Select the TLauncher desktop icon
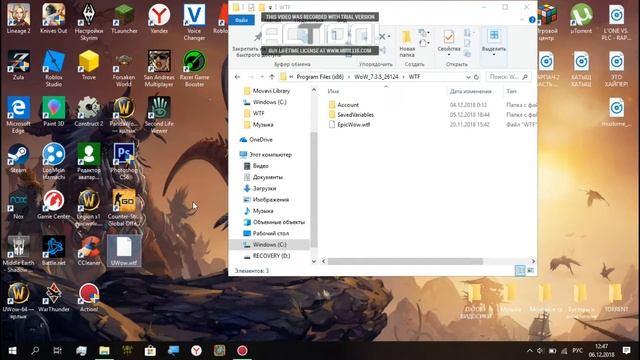640x360 pixels. 124,19
